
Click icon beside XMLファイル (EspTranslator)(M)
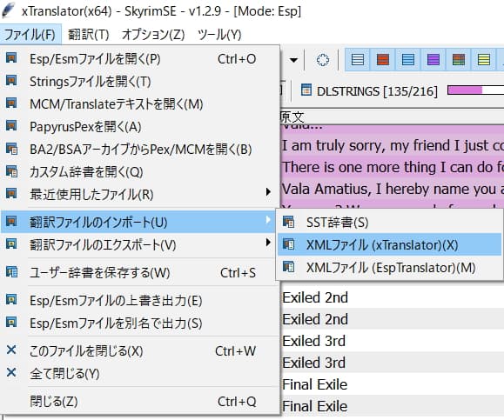tap(288, 267)
